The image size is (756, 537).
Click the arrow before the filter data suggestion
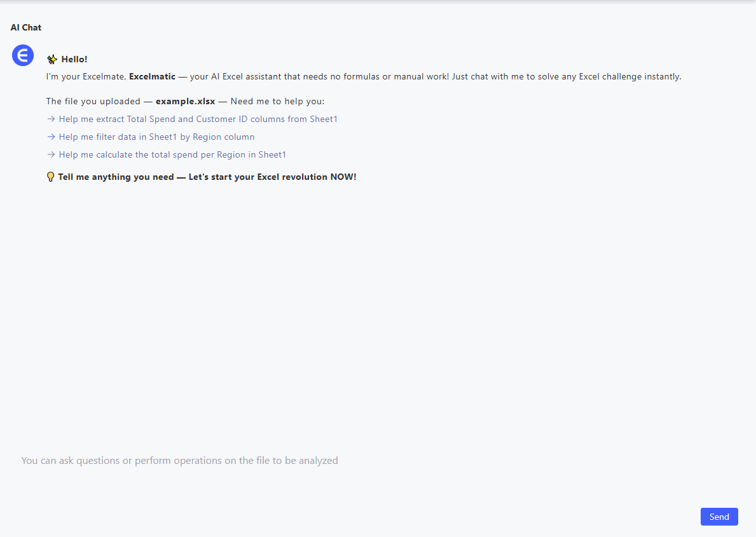click(x=51, y=137)
